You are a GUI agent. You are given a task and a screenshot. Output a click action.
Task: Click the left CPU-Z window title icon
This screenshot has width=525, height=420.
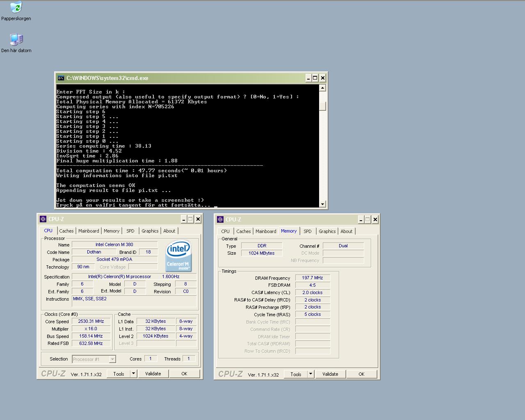[43, 219]
